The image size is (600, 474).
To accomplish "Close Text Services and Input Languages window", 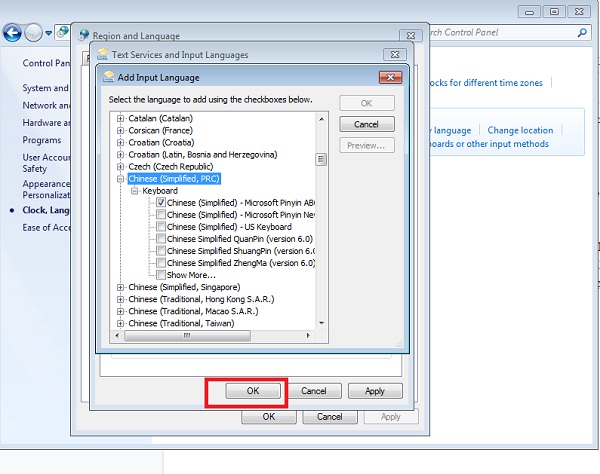I will tap(395, 55).
